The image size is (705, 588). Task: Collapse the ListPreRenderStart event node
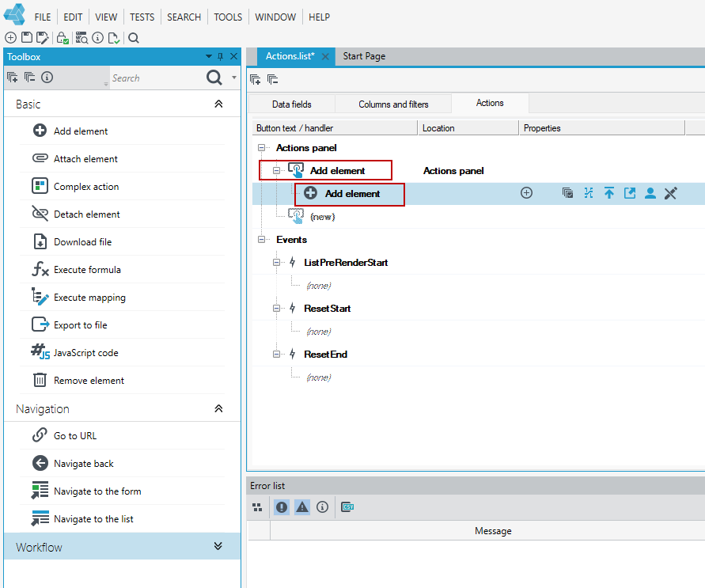(276, 262)
